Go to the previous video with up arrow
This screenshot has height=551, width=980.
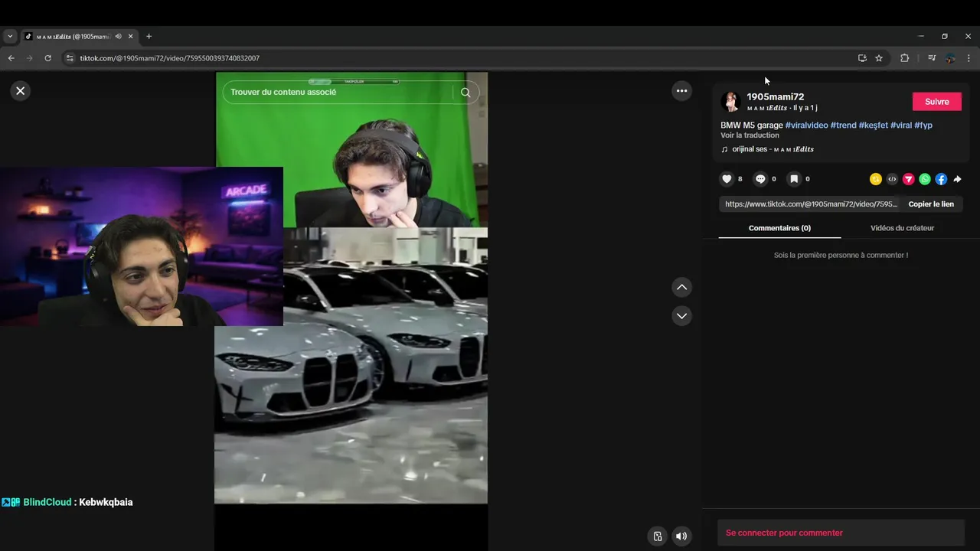click(681, 287)
